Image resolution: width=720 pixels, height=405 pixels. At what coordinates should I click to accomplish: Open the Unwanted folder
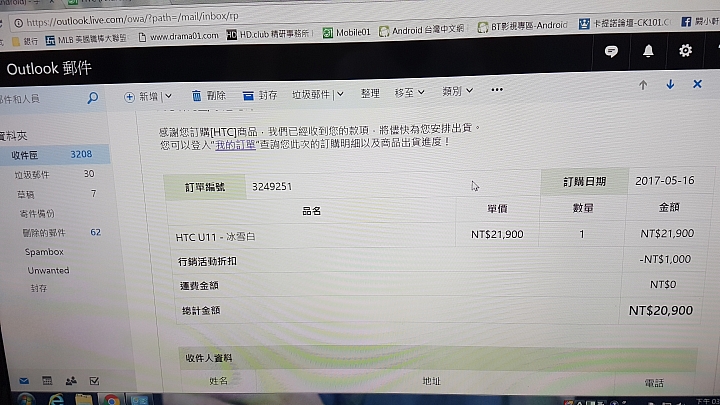(48, 270)
